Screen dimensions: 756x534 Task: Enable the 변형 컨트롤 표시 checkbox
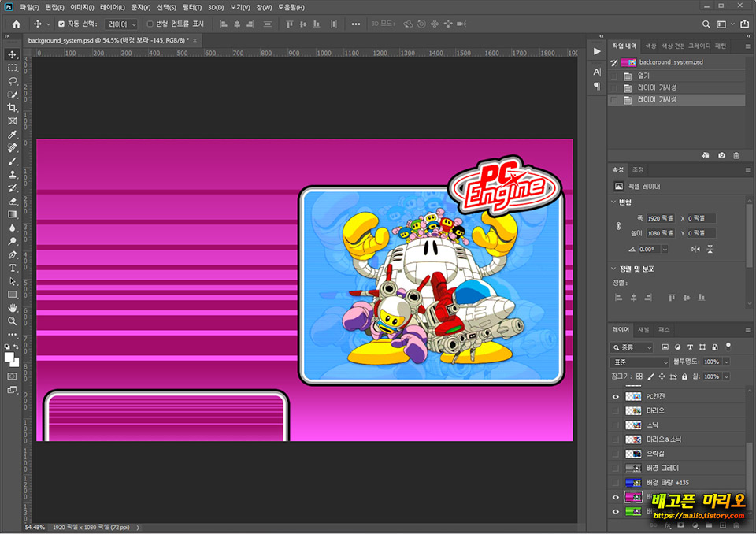pos(150,24)
